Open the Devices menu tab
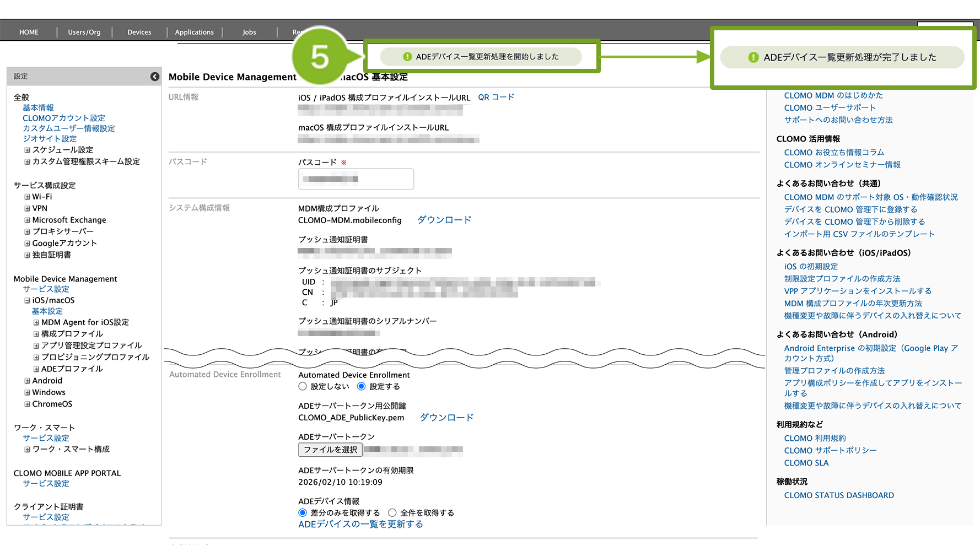 click(139, 32)
